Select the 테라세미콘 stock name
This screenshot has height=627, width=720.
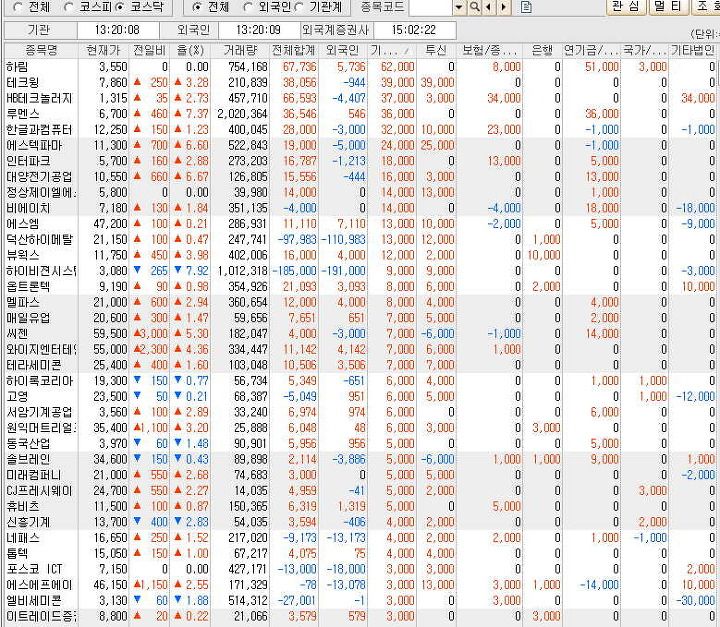click(34, 365)
